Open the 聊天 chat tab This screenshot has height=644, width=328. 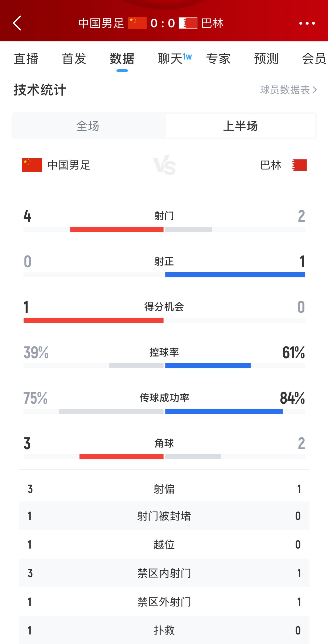(170, 59)
